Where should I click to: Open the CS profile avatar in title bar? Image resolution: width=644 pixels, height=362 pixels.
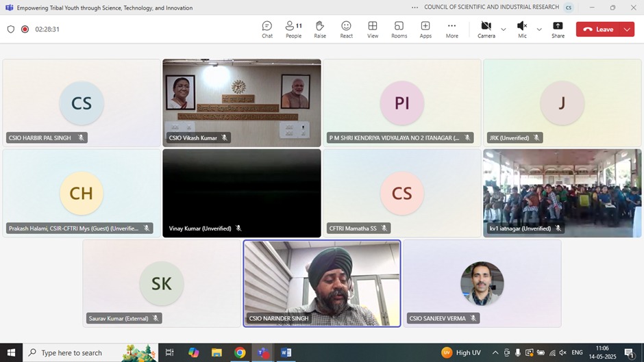tap(569, 8)
